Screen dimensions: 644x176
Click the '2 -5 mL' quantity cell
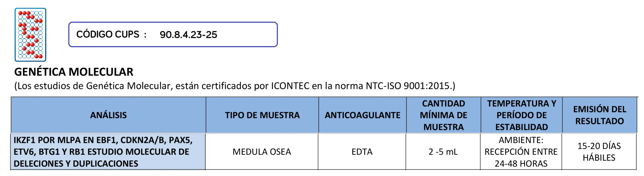coord(443,152)
